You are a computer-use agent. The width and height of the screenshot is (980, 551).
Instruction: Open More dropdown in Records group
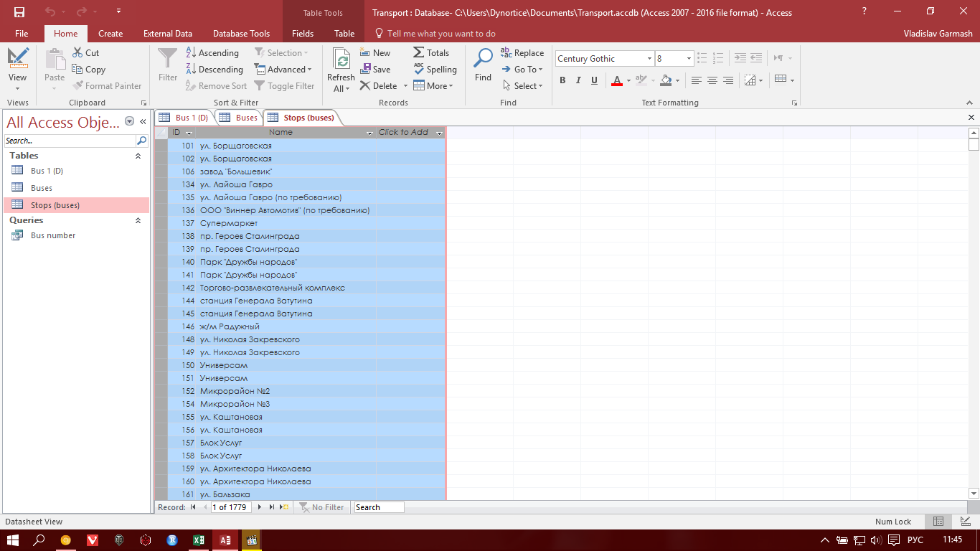[433, 85]
